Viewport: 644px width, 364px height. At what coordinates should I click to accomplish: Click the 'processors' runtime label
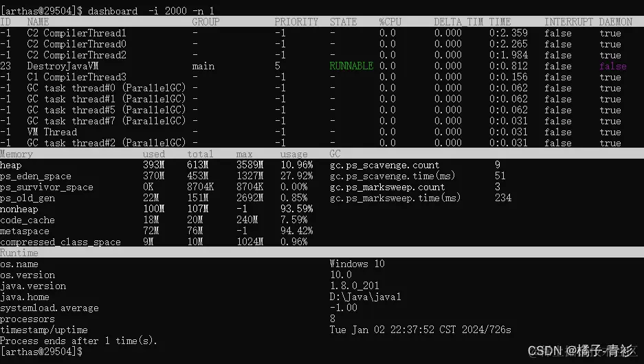(27, 319)
